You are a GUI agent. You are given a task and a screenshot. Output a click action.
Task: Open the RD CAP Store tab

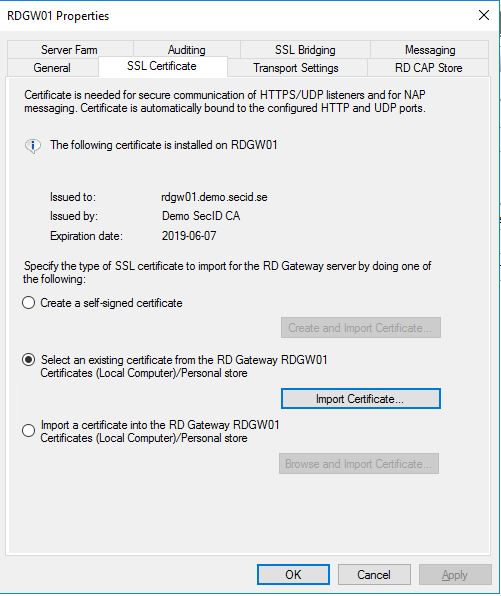pos(428,68)
